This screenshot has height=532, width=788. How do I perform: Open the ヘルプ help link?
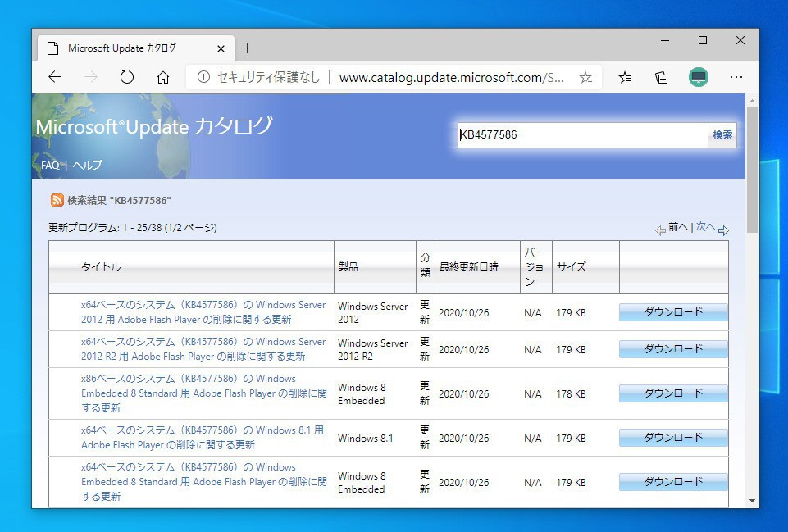tap(87, 166)
